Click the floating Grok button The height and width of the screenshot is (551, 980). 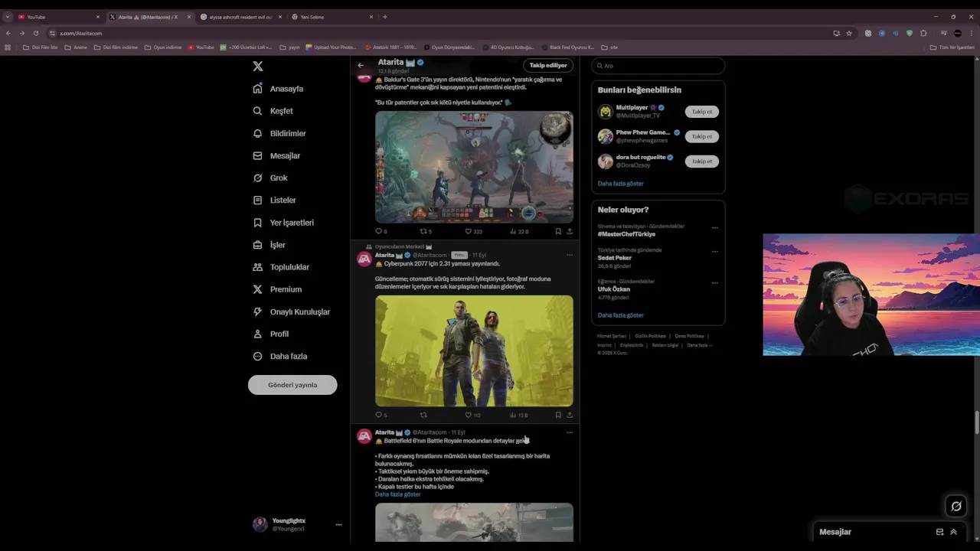point(956,506)
